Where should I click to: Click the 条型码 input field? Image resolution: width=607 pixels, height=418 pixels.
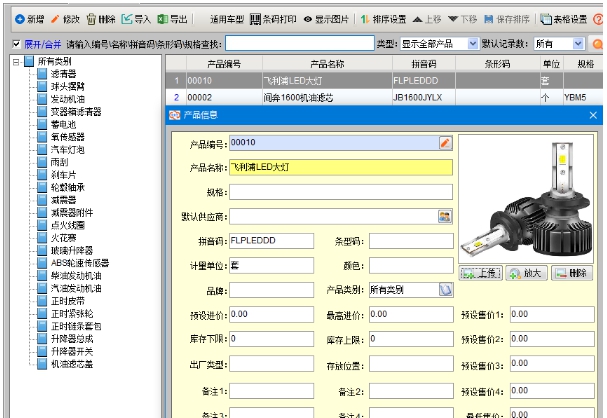411,241
